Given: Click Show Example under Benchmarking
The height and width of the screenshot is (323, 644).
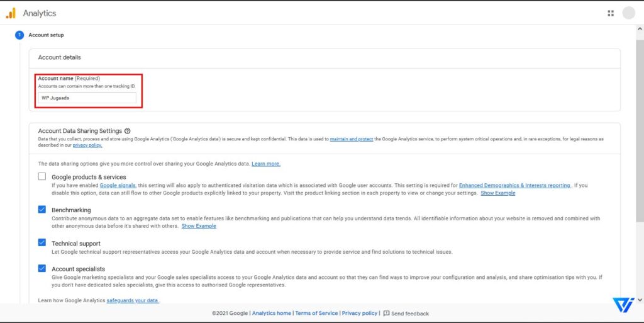Looking at the screenshot, I should click(x=199, y=226).
